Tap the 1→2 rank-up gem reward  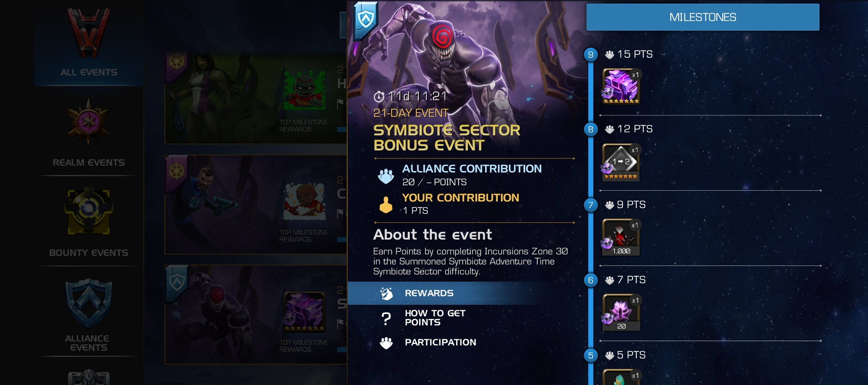pyautogui.click(x=621, y=162)
